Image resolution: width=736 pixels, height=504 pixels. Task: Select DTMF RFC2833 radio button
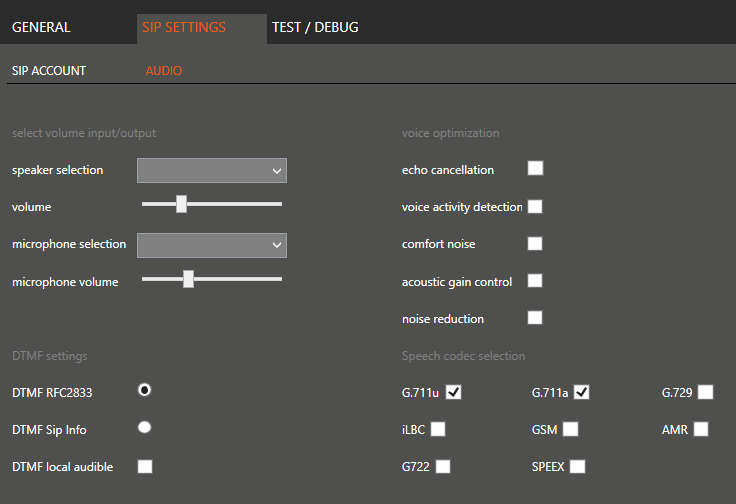click(145, 389)
